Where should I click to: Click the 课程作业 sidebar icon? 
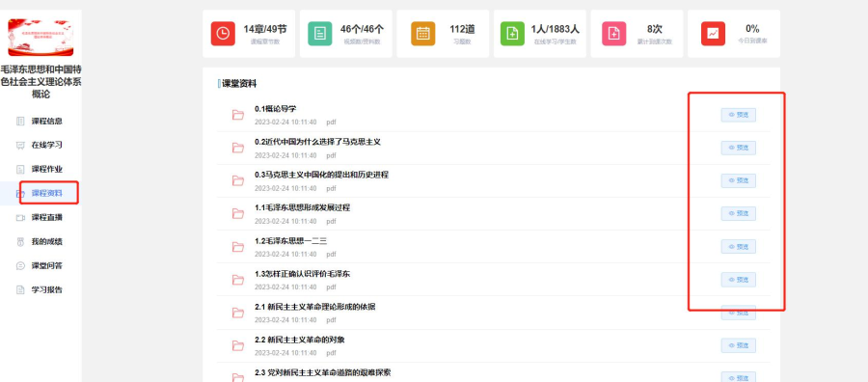coord(20,170)
